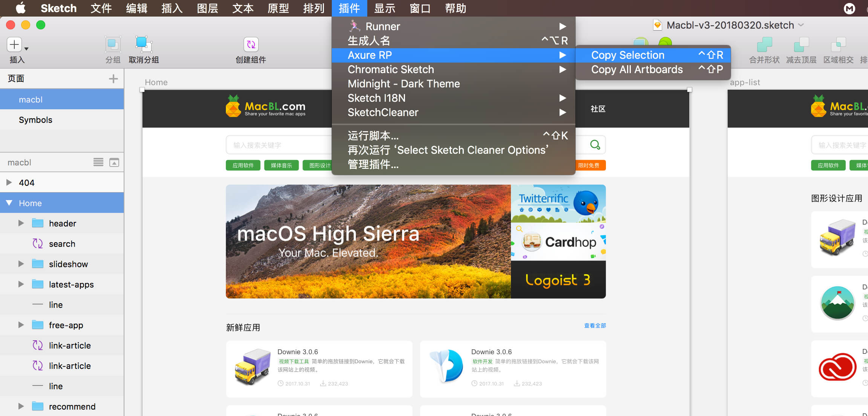Open Sketch I18N submenu

453,98
